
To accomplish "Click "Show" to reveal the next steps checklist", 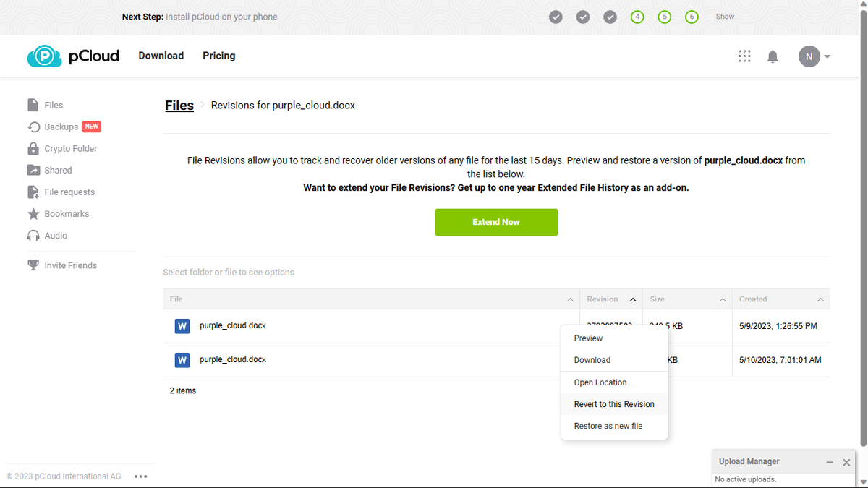I will [724, 16].
